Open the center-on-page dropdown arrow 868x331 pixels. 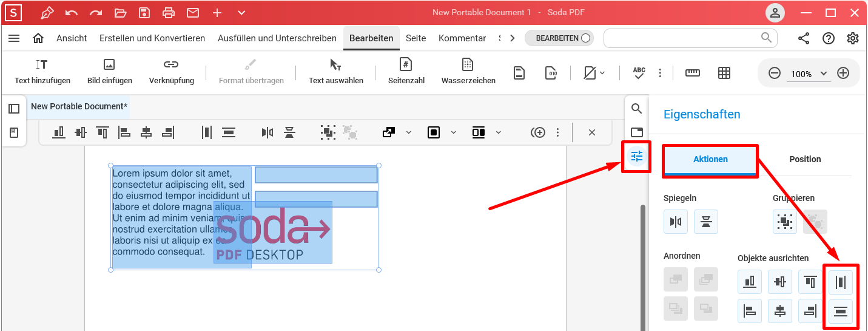(453, 132)
